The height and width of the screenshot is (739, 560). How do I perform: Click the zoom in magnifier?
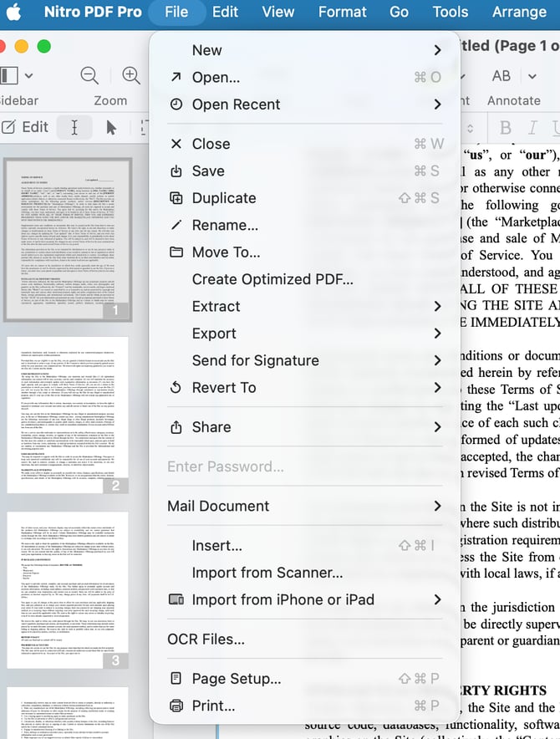[130, 75]
